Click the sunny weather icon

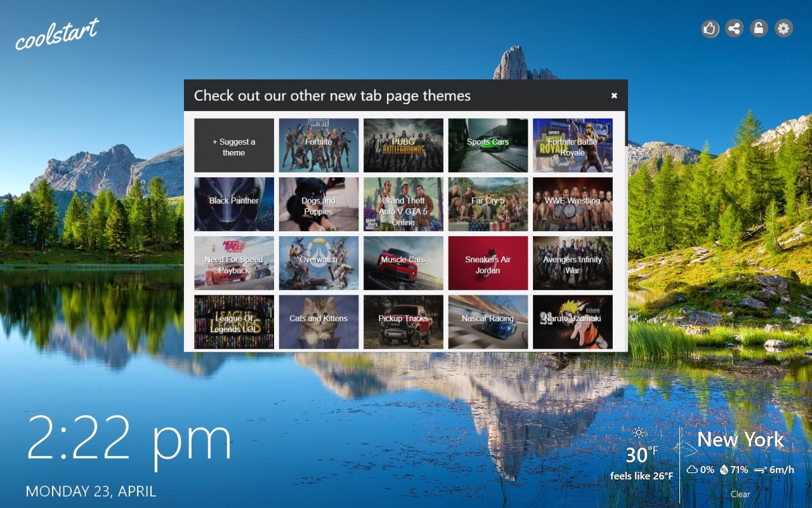tap(639, 432)
